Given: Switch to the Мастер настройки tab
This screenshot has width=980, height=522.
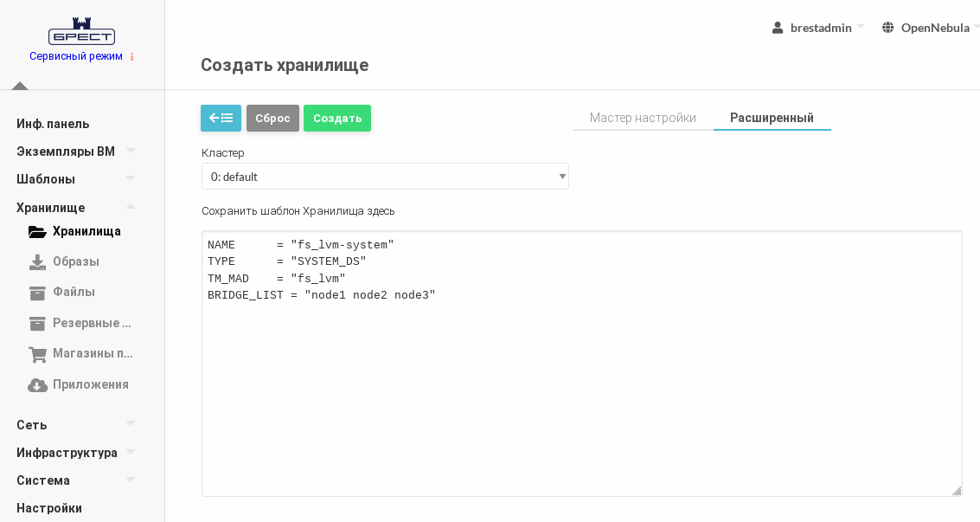Looking at the screenshot, I should (x=643, y=118).
